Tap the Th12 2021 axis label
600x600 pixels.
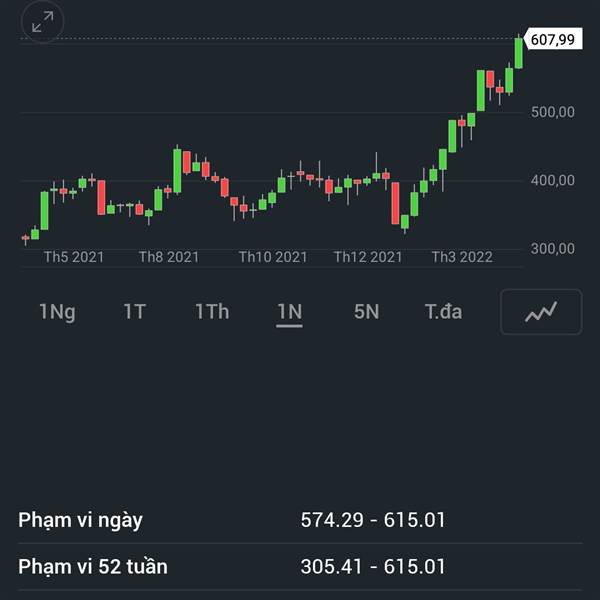point(368,257)
